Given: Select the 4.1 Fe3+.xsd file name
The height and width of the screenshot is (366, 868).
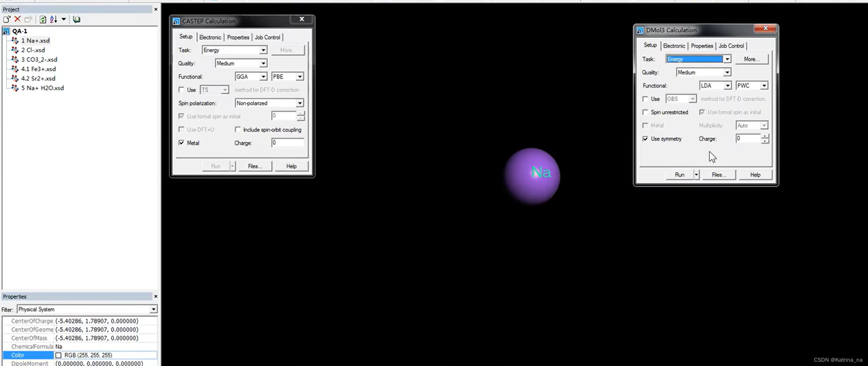Looking at the screenshot, I should [x=38, y=69].
